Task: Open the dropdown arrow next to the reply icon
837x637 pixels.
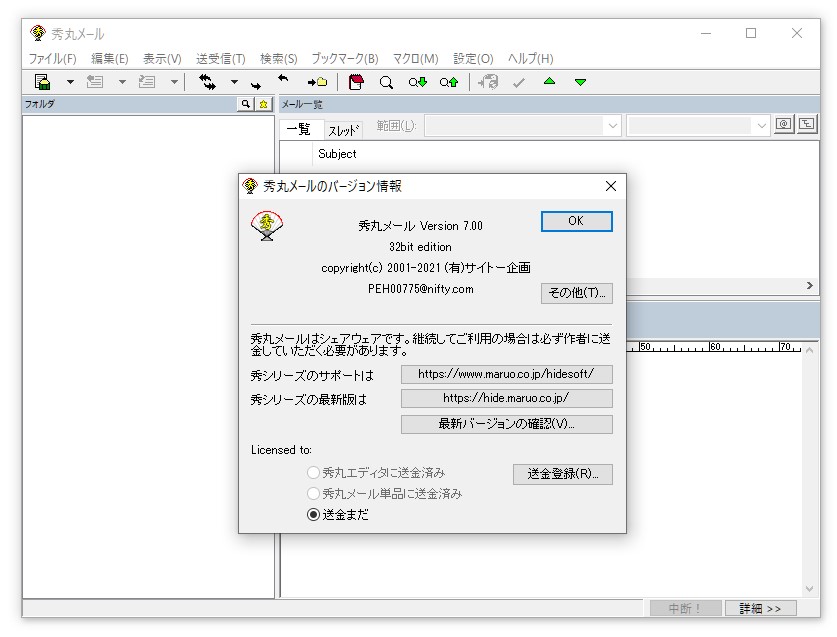Action: point(124,82)
